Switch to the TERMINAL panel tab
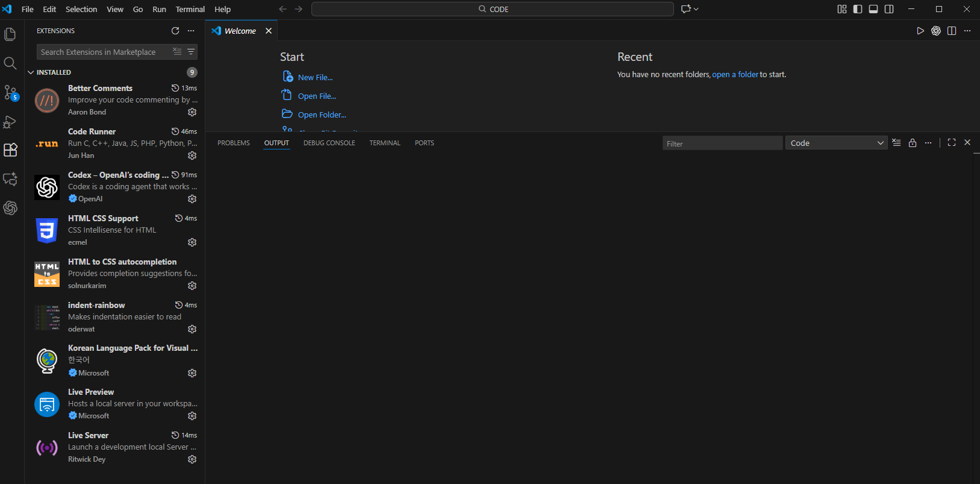Screen dimensions: 980x484 click(x=385, y=143)
